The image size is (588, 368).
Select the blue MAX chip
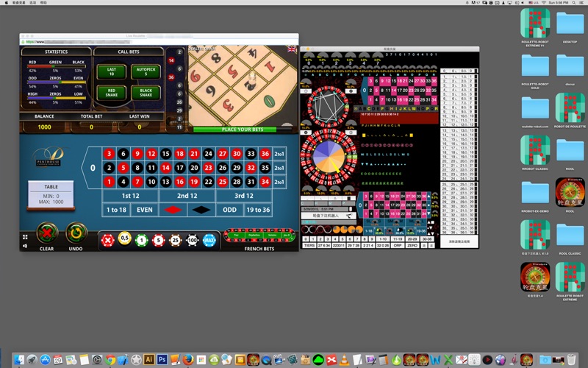[209, 240]
